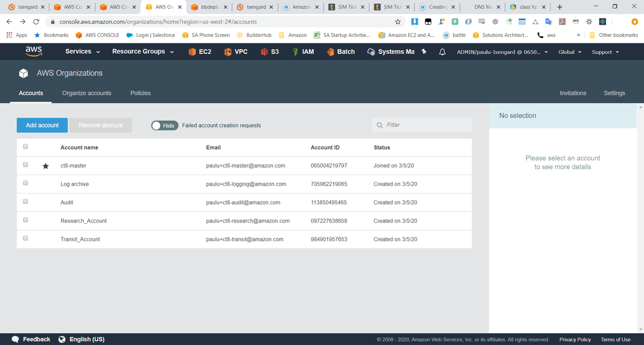Open the BuilderHub bookmark
This screenshot has height=345, width=644.
pos(254,35)
